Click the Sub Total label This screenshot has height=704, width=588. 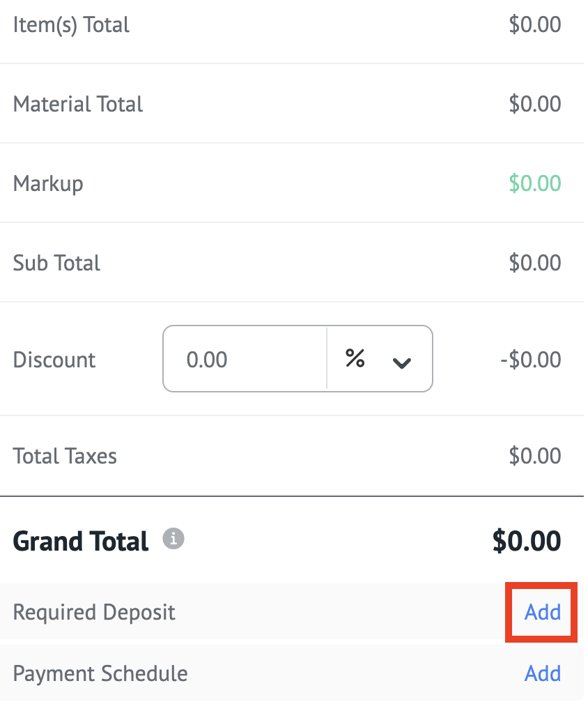[x=56, y=263]
